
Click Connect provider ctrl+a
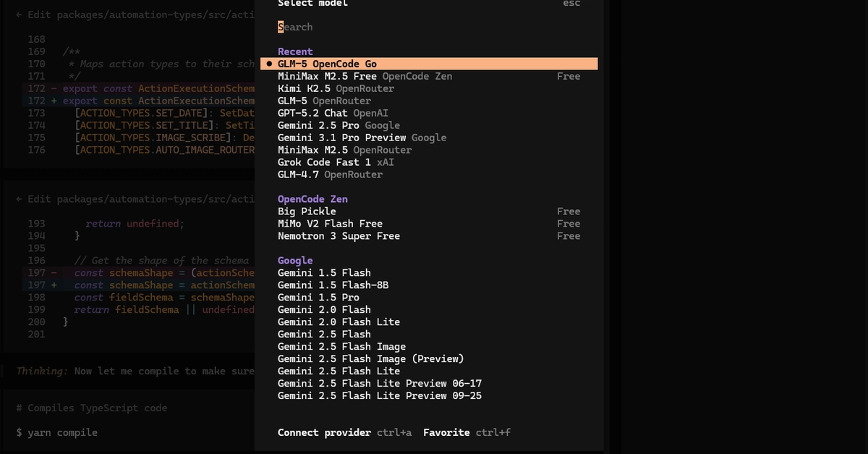344,432
